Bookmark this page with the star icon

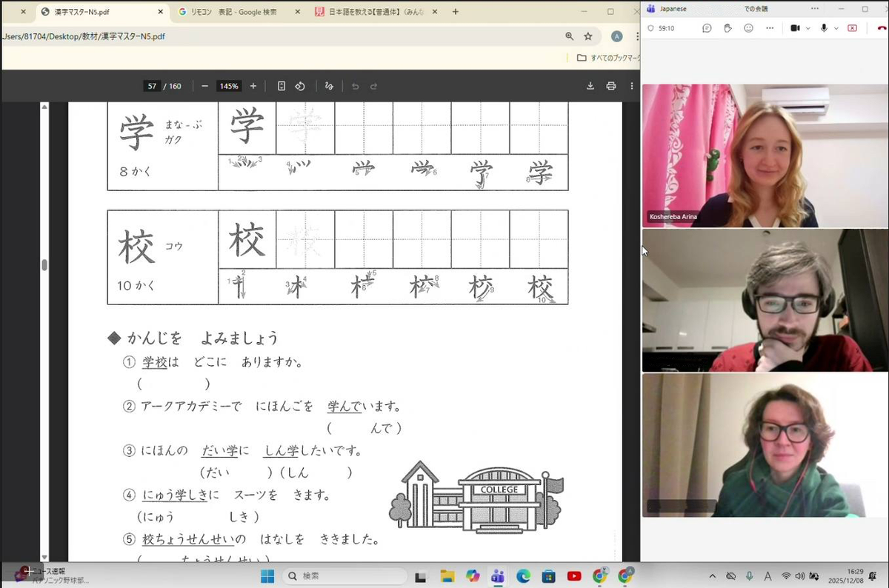(588, 36)
